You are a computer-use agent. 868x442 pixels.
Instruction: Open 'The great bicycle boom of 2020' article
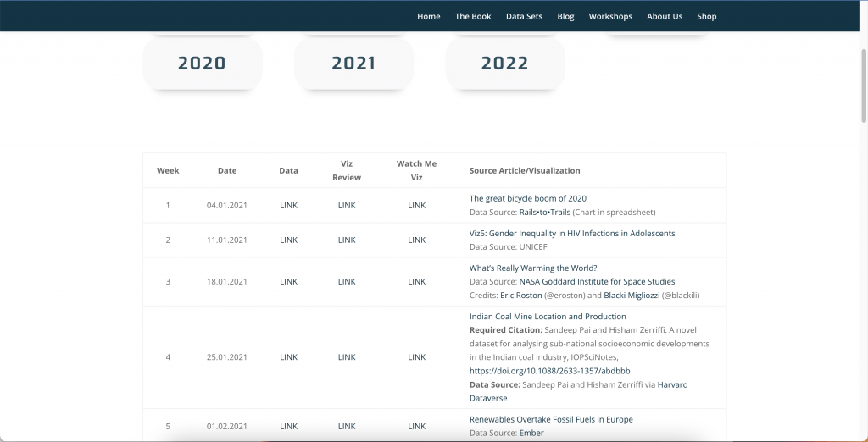(527, 198)
